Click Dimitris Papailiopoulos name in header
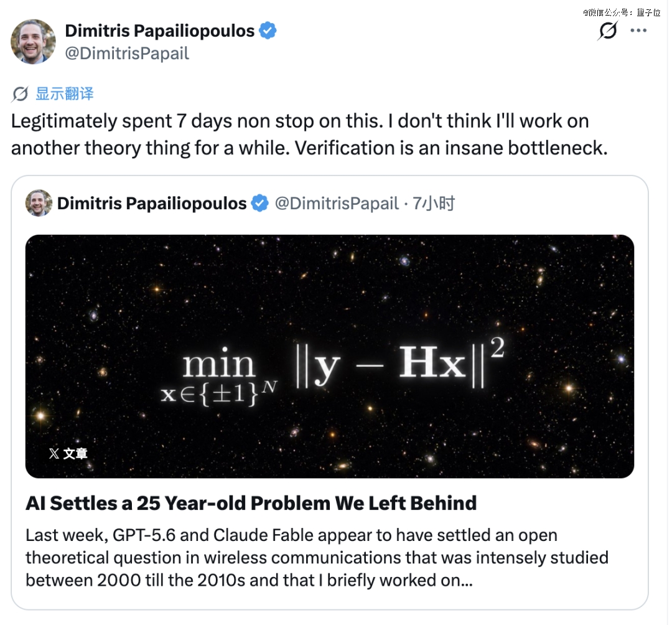 [160, 31]
